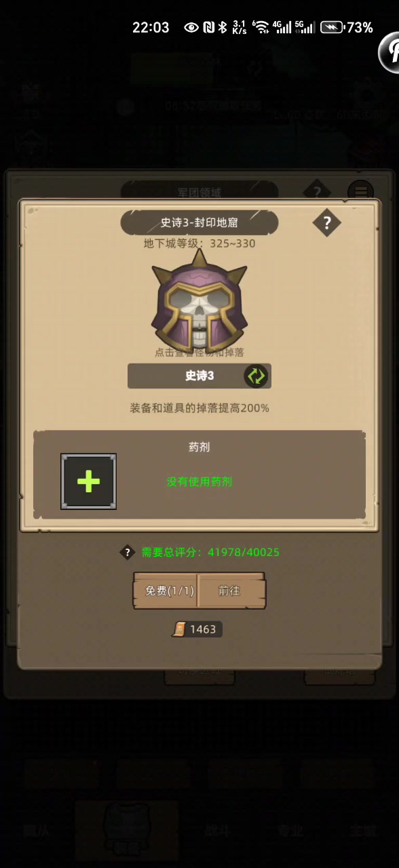Screen dimensions: 399x868
Task: Tap the scroll ticket icon beside 1463
Action: [x=179, y=629]
